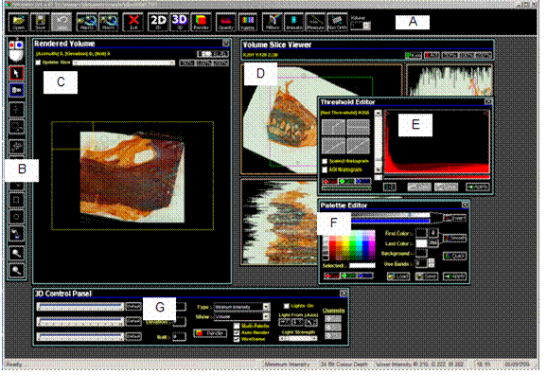Image resolution: width=547 pixels, height=392 pixels.
Task: Click Load in the Palette Editor
Action: point(398,276)
